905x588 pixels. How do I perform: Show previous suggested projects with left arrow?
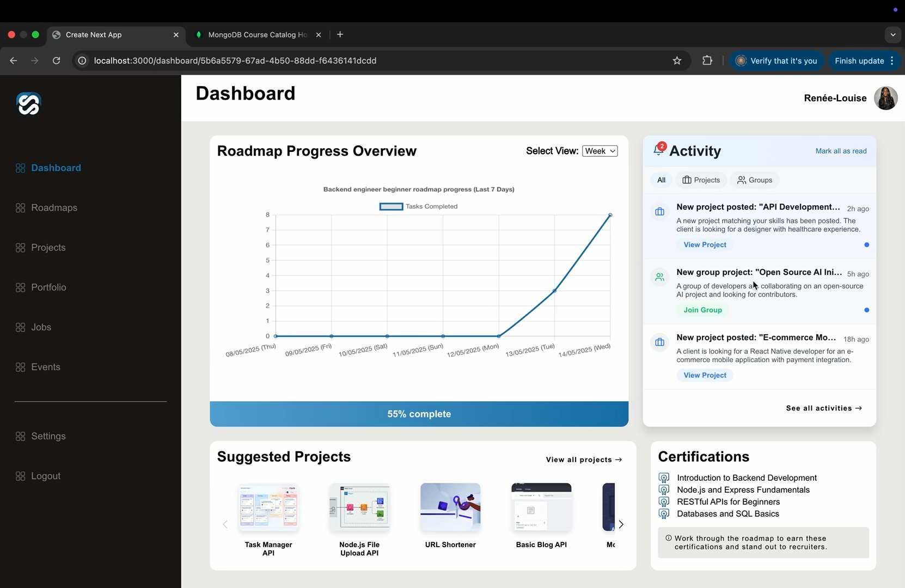click(x=225, y=524)
